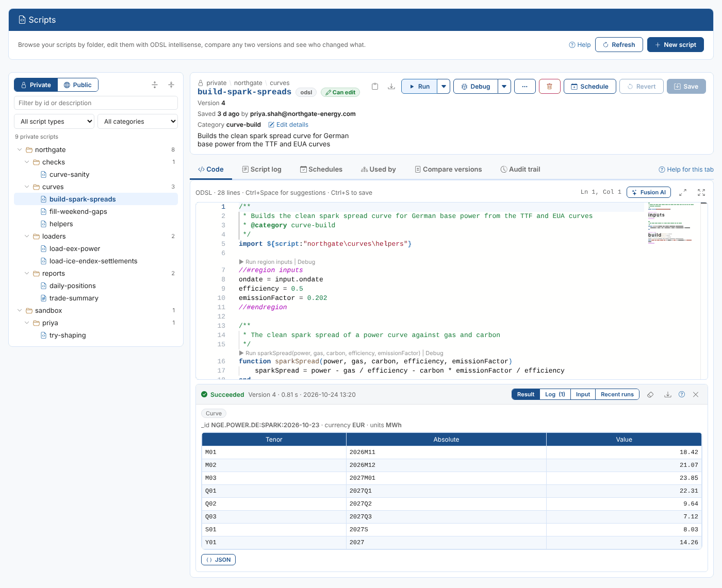Open the All script types dropdown
This screenshot has width=722, height=588.
[54, 122]
